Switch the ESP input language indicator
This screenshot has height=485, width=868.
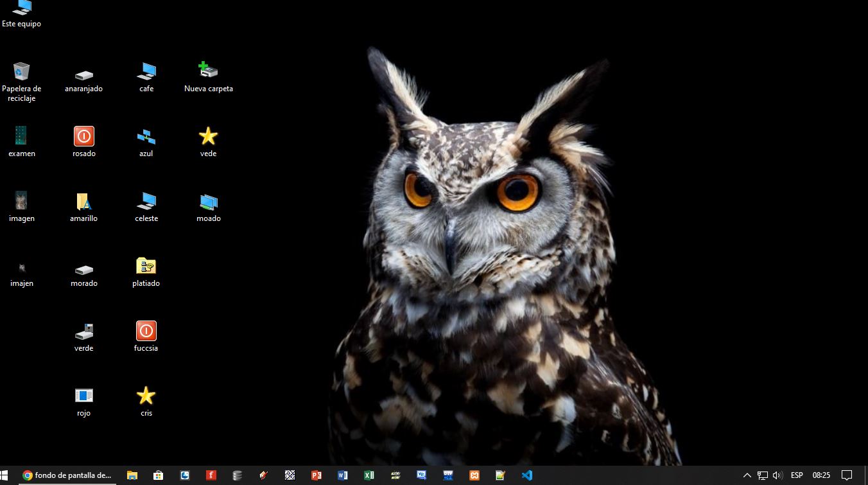point(797,475)
